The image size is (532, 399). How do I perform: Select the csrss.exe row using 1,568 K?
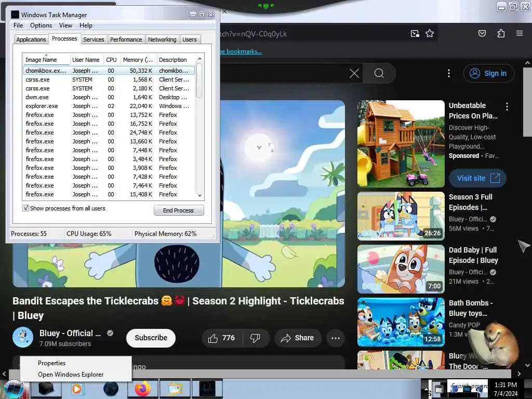tap(109, 79)
